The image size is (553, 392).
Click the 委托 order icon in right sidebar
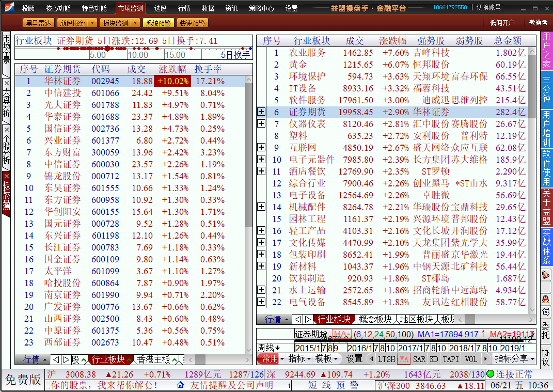pyautogui.click(x=546, y=330)
